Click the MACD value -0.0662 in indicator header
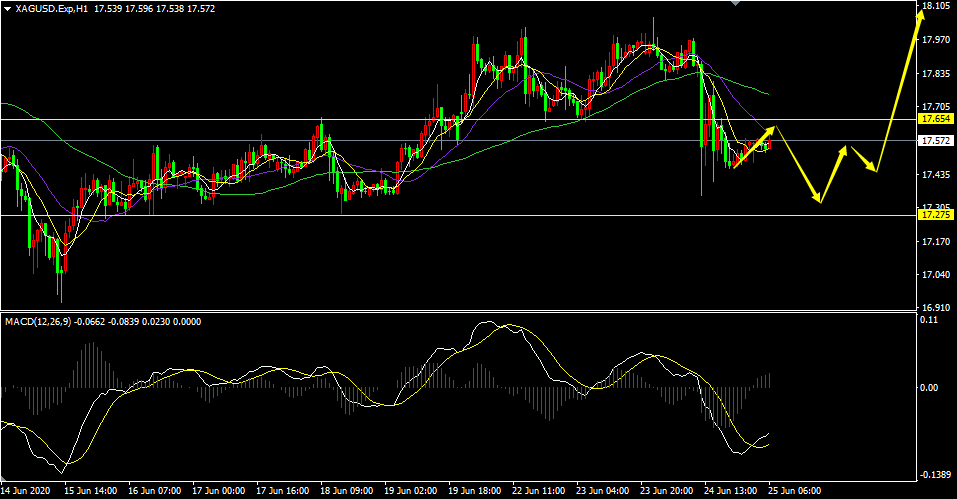This screenshot has width=957, height=499. [x=88, y=321]
